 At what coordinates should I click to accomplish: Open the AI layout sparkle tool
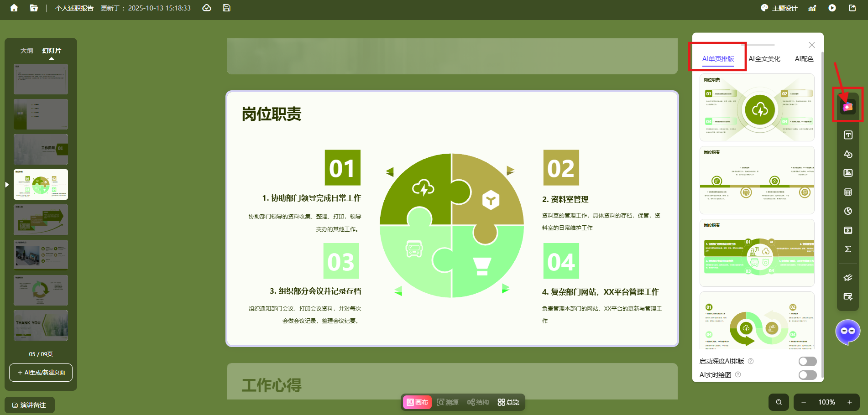point(847,107)
